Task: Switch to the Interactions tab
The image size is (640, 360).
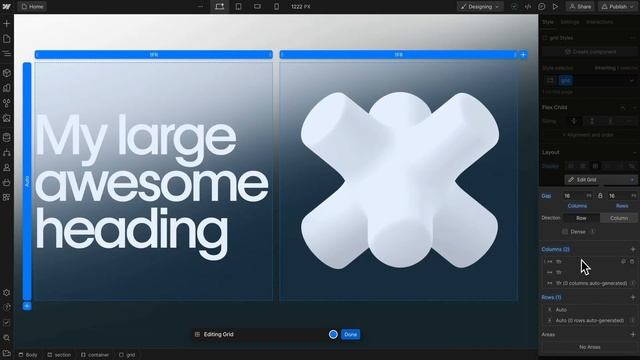Action: (x=599, y=22)
